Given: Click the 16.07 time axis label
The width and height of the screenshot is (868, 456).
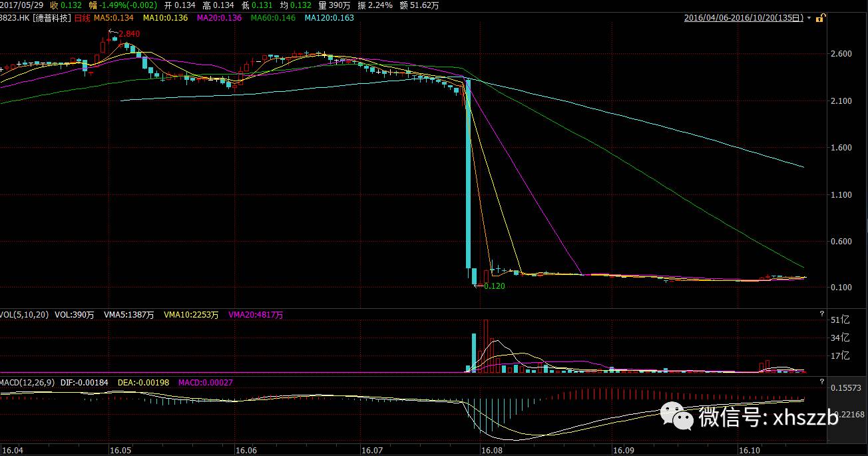Looking at the screenshot, I should pos(371,450).
